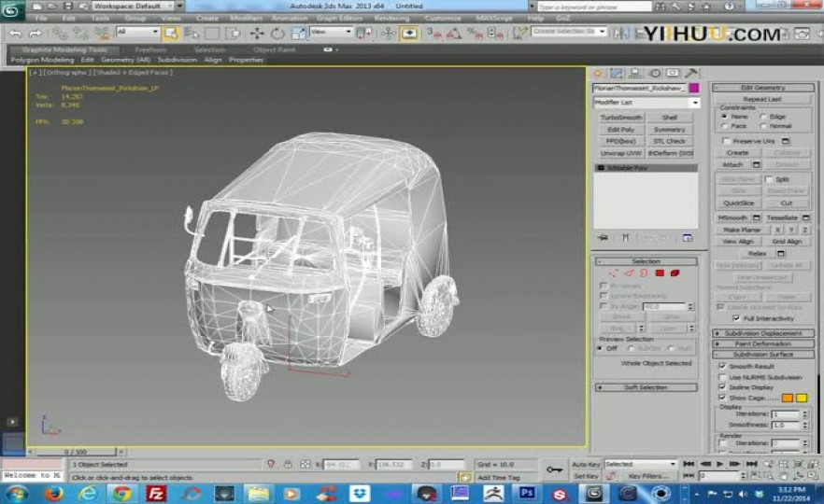Toggle the Split checkbox
This screenshot has height=504, width=824.
769,179
